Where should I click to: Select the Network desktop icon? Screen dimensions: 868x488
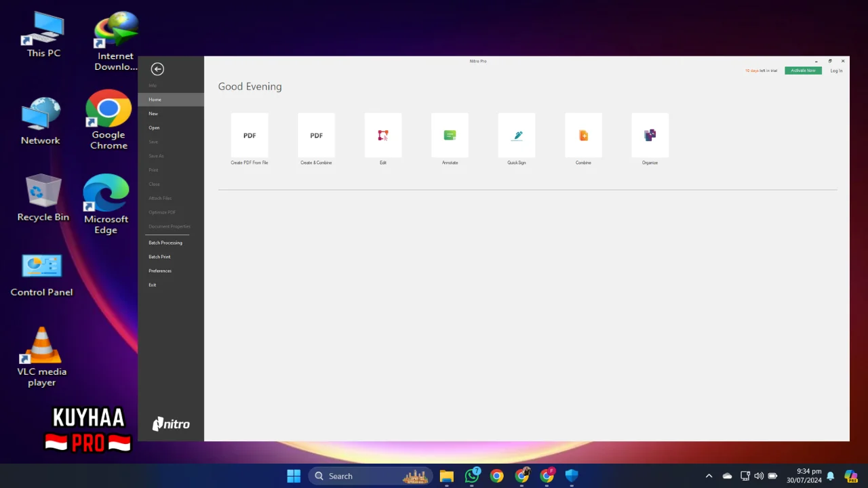coord(41,121)
